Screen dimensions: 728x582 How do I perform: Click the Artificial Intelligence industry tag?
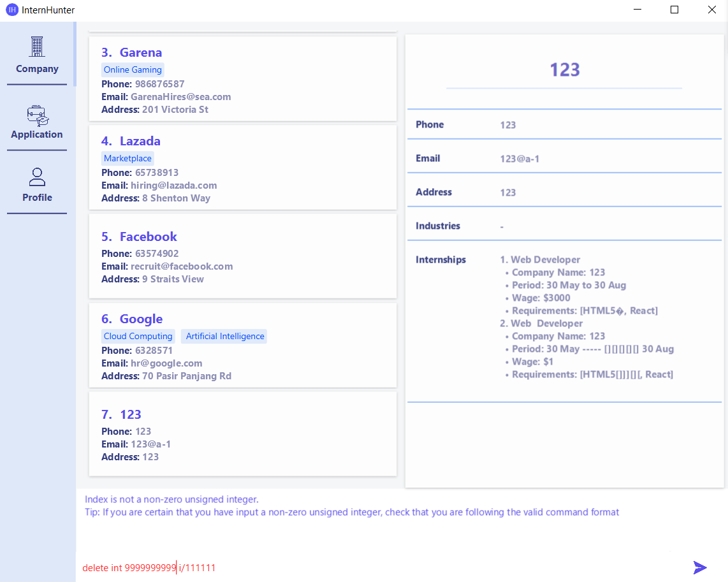(x=225, y=336)
